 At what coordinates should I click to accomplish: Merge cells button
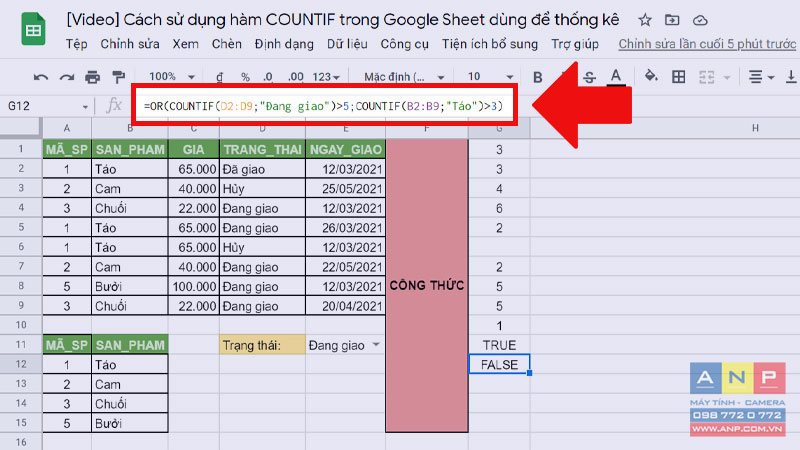[707, 77]
